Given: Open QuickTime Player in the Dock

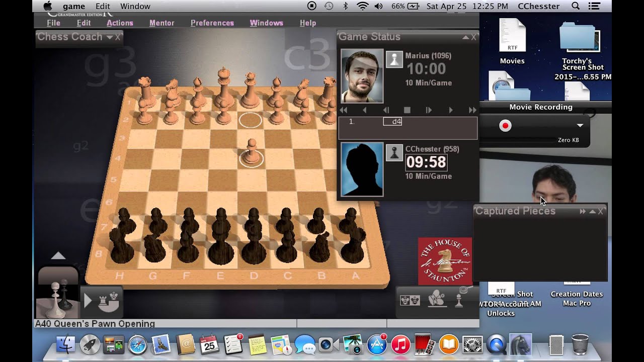Looking at the screenshot, I should click(497, 345).
